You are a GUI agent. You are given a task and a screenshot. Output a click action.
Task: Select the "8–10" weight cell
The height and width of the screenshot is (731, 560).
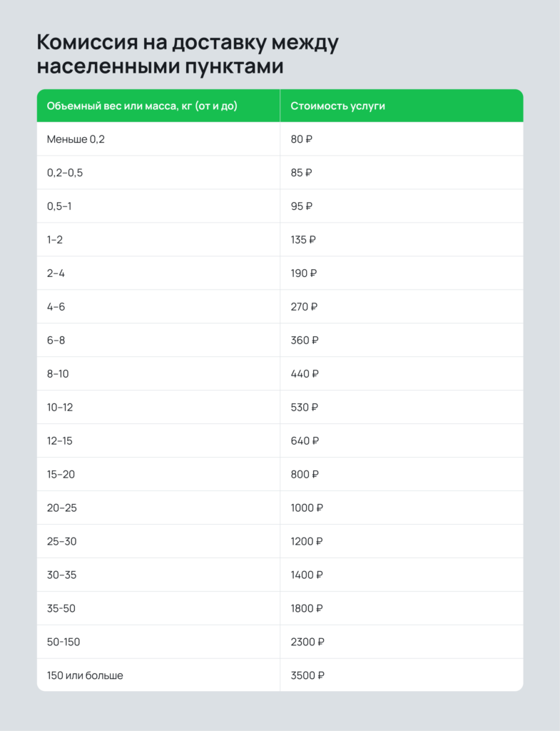[x=58, y=374]
